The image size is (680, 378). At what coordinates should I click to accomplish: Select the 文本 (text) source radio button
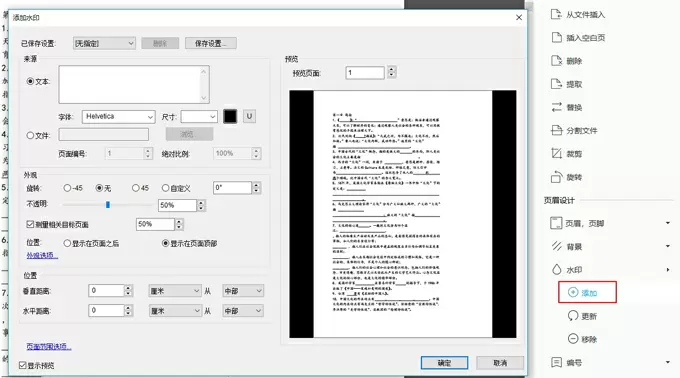coord(30,81)
